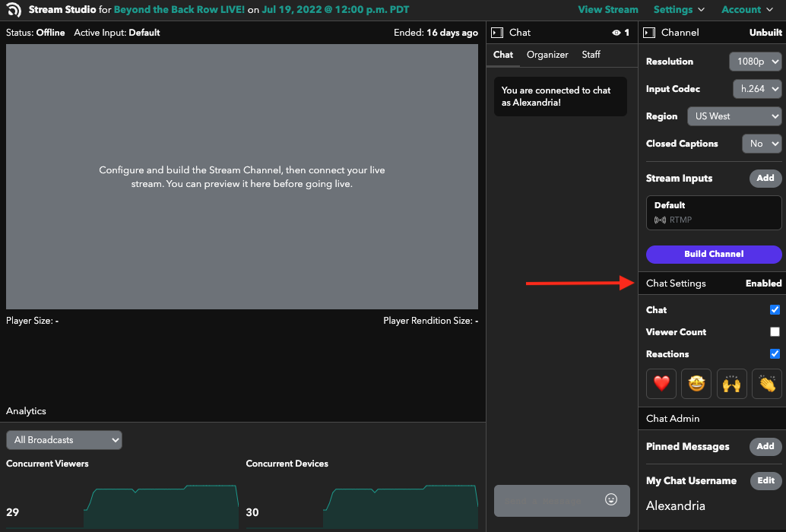Switch to the Staff tab

591,55
